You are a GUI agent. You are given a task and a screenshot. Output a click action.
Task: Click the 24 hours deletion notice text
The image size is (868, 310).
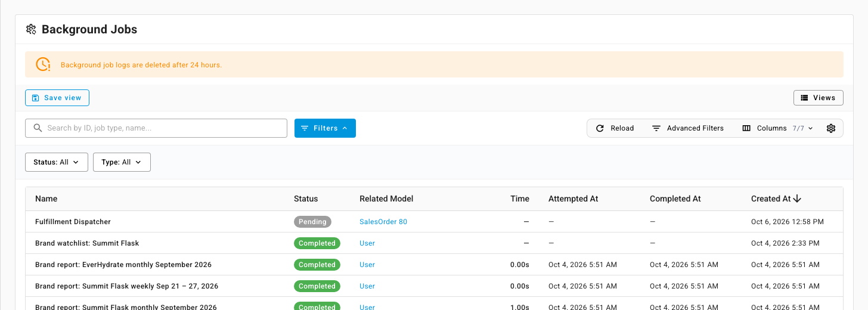[141, 65]
